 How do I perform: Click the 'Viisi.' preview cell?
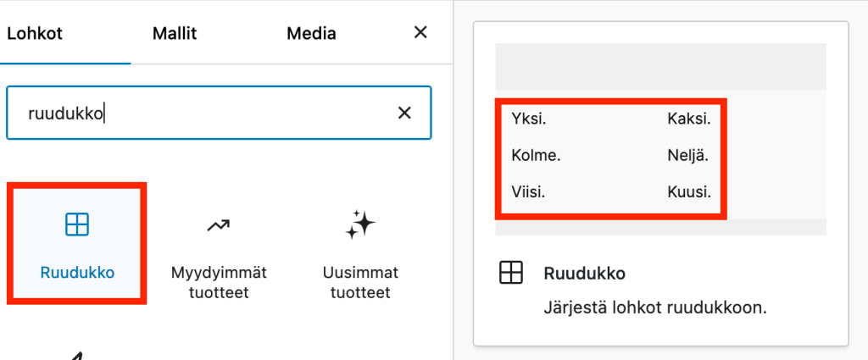click(528, 192)
